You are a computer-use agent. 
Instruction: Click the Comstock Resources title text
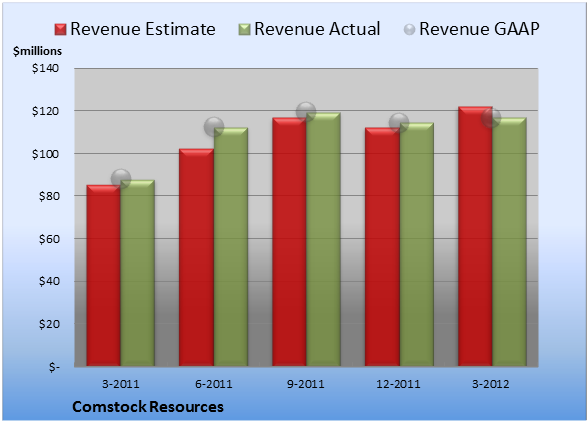point(148,407)
